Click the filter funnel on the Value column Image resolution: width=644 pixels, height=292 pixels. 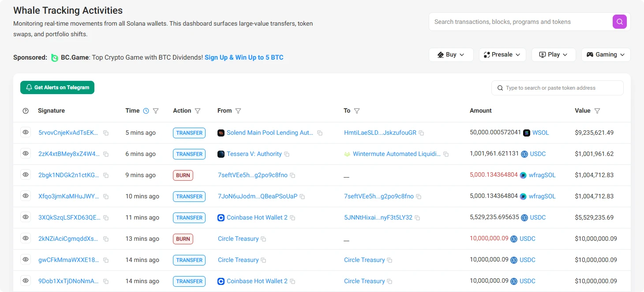pyautogui.click(x=598, y=111)
